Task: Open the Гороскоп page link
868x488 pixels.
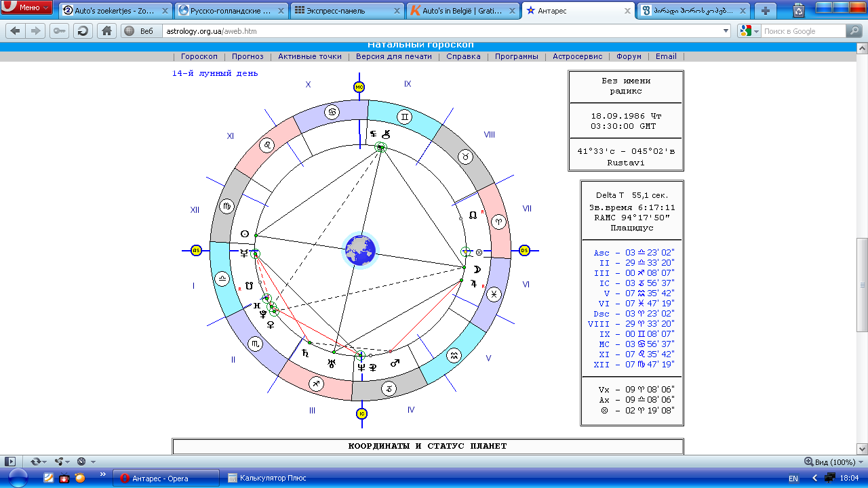Action: coord(199,56)
